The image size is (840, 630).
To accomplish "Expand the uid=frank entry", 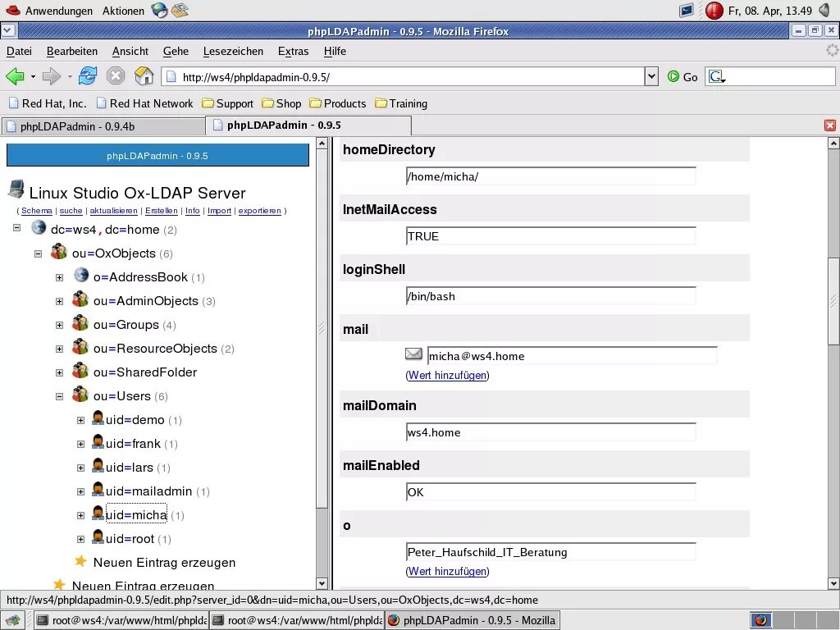I will point(80,443).
